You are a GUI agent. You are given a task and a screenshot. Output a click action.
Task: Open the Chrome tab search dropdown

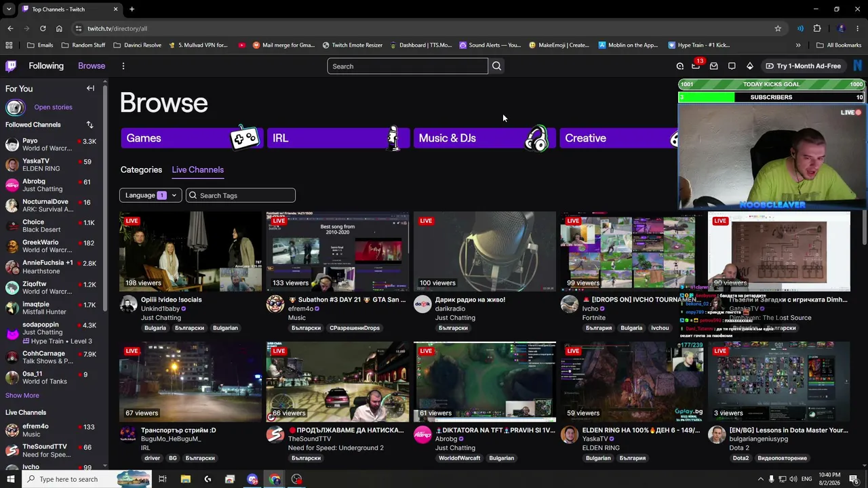(9, 9)
